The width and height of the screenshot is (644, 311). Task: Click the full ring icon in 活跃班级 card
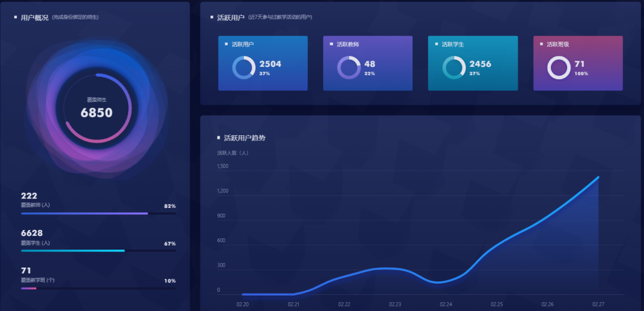pos(559,67)
